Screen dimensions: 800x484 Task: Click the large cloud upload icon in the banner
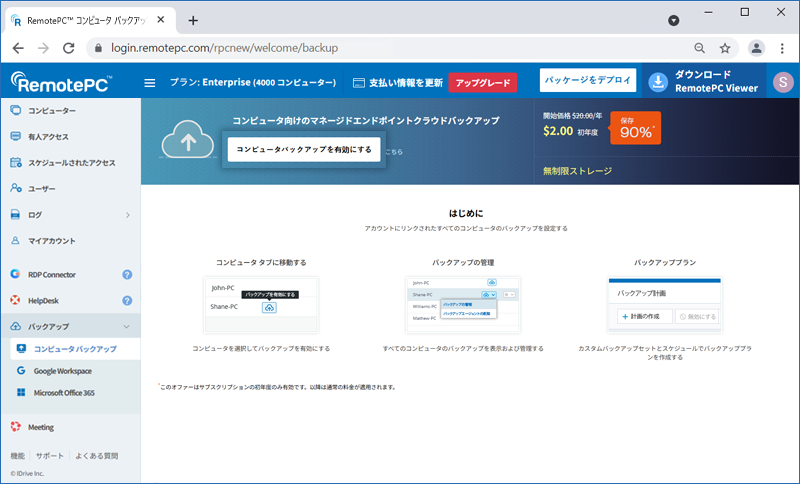click(188, 139)
